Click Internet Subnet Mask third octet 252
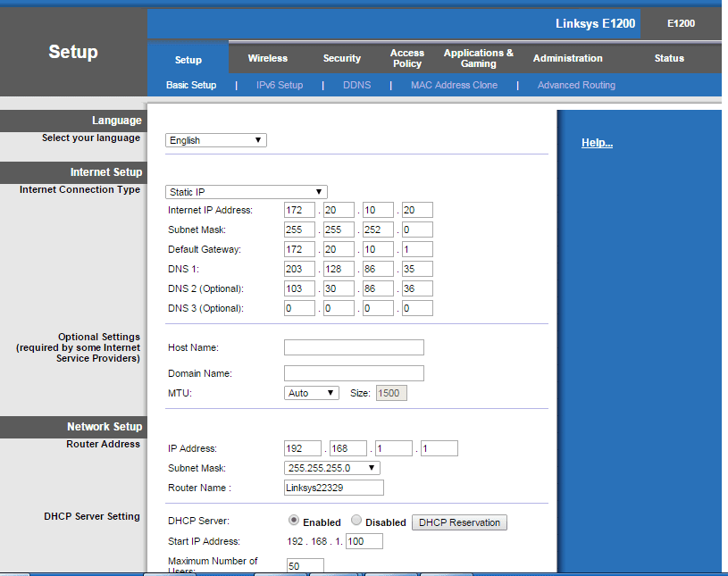Screen dimensions: 728x576 (x=379, y=230)
